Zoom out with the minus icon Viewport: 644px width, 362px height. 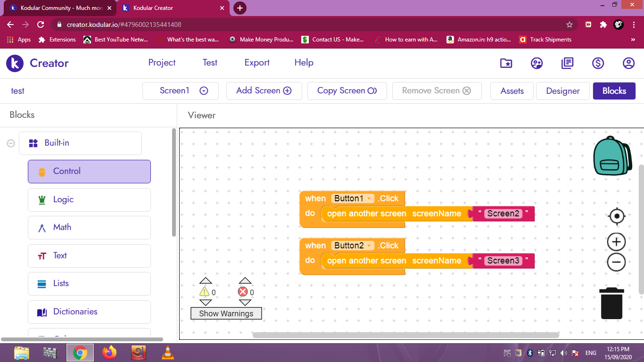[x=616, y=262]
